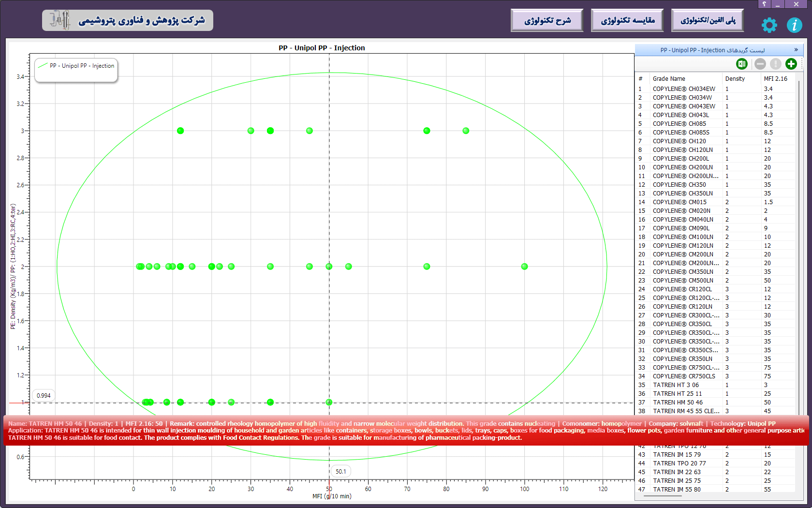Click the grayed exclamation info icon
812x508 pixels.
coord(776,64)
